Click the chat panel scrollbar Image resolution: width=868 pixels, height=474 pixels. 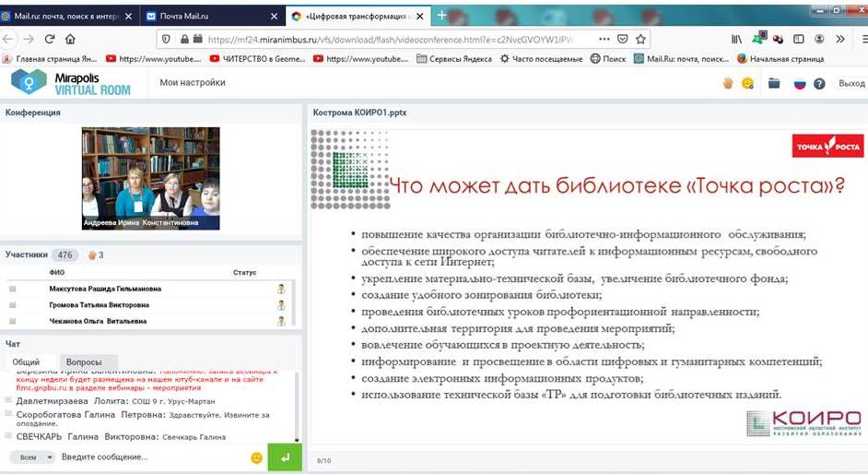[296, 406]
